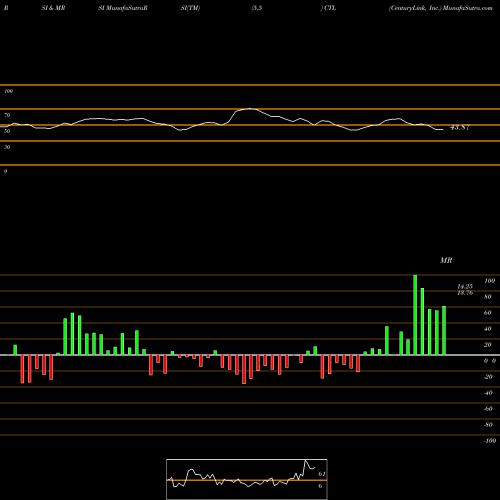Click the '(3,5' parameter text in header
This screenshot has height=500, width=500.
(x=257, y=8)
